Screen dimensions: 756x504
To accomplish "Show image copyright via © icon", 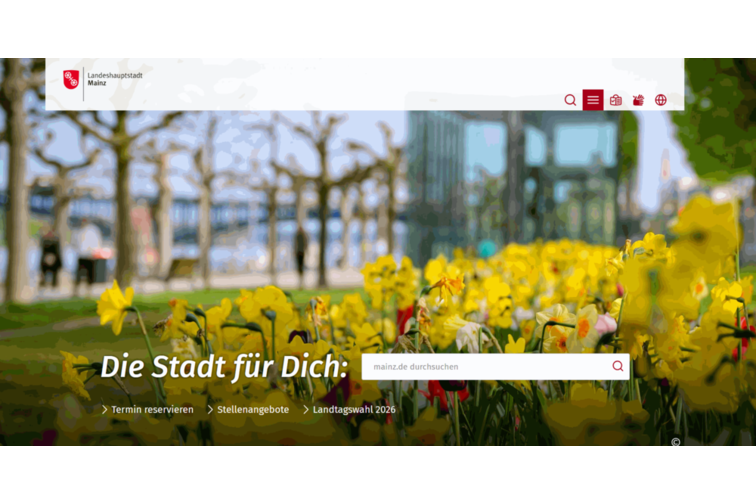I will tap(675, 441).
